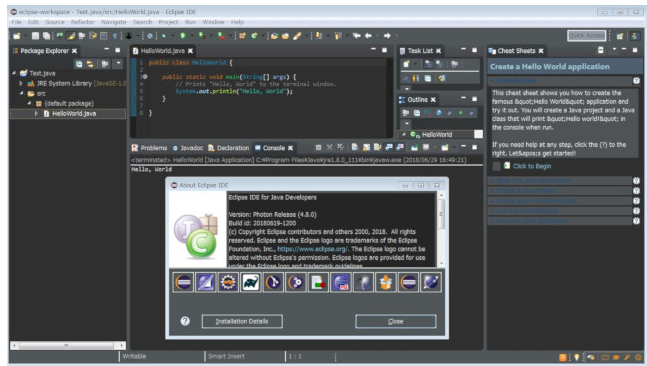Screen dimensions: 647x366
Task: Click the New wizard toolbar icon
Action: point(17,36)
